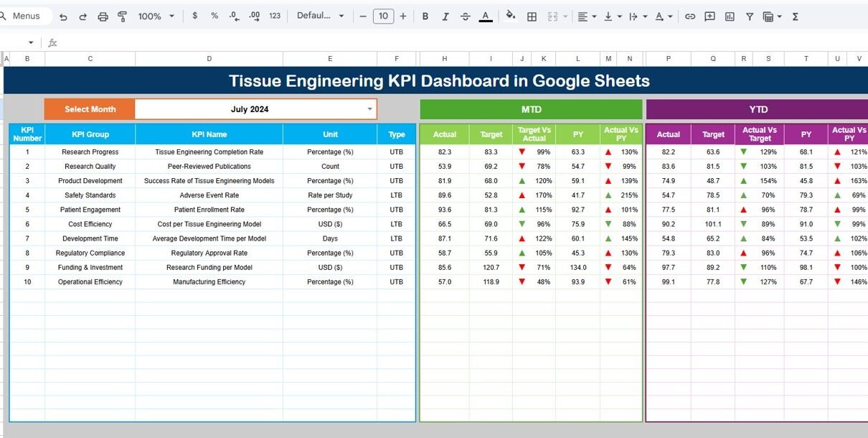Expand the July 2024 month dropdown
Viewport: 868px width, 438px height.
pyautogui.click(x=370, y=109)
